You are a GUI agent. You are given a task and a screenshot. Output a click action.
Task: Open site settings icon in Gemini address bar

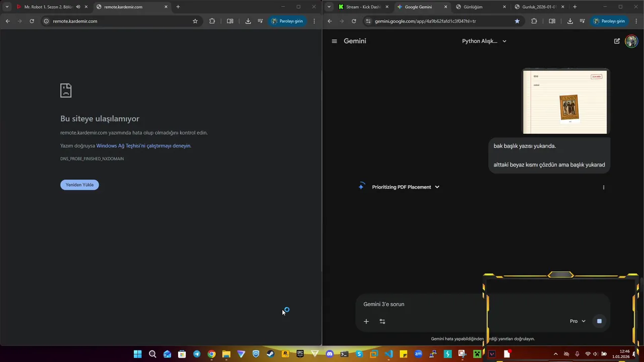coord(368,21)
